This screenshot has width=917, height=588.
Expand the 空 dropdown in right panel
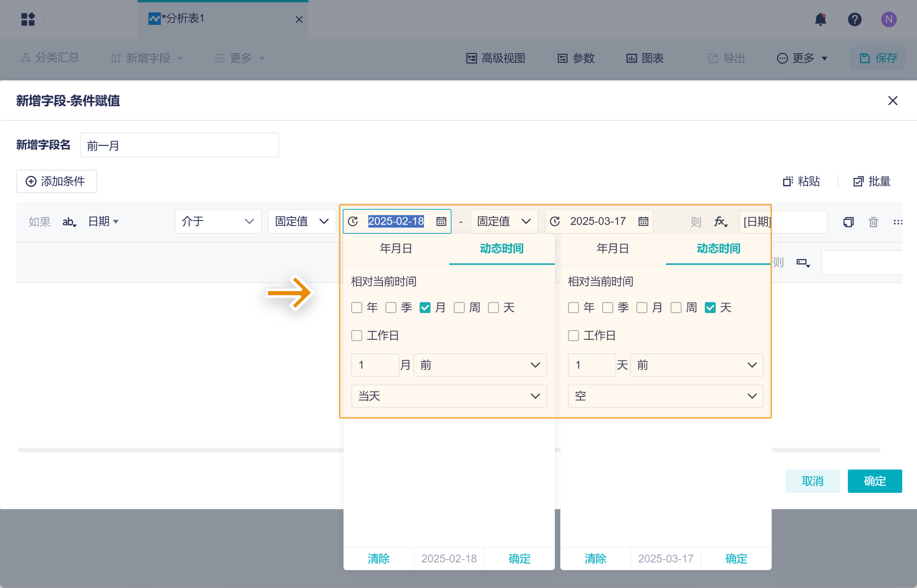tap(666, 396)
